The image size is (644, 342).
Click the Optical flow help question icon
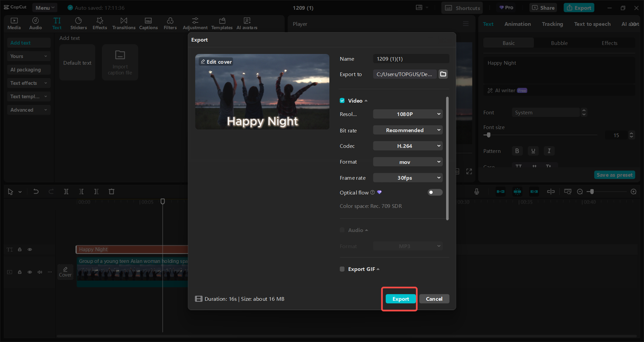coord(373,193)
